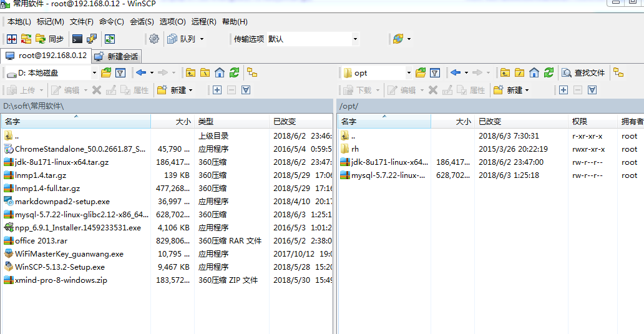
Task: Open the terminal console icon
Action: (x=77, y=39)
